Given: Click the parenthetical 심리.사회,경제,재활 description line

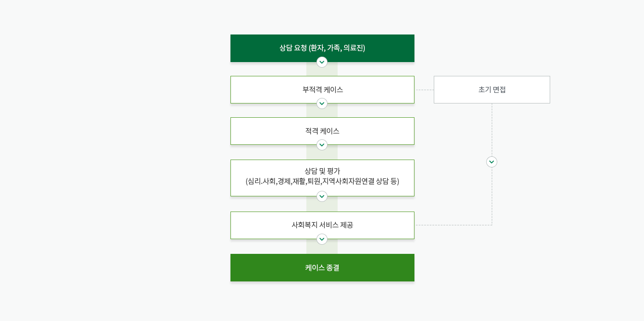Looking at the screenshot, I should [x=322, y=181].
